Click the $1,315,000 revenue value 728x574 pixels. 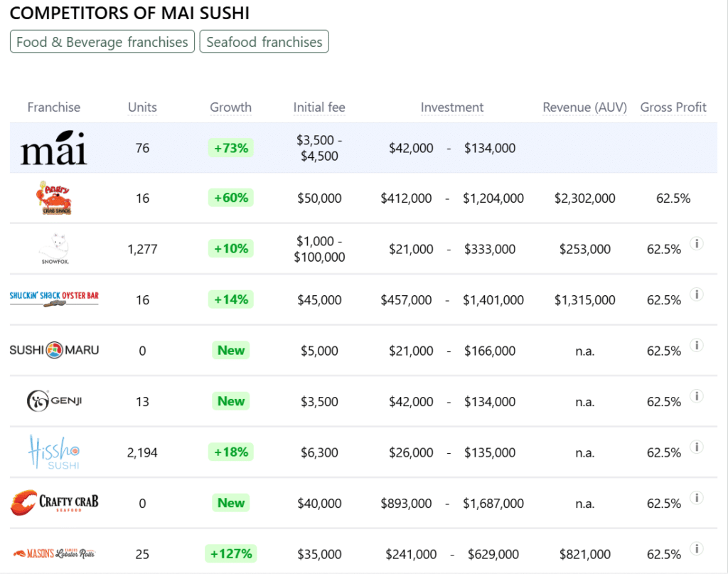coord(585,300)
